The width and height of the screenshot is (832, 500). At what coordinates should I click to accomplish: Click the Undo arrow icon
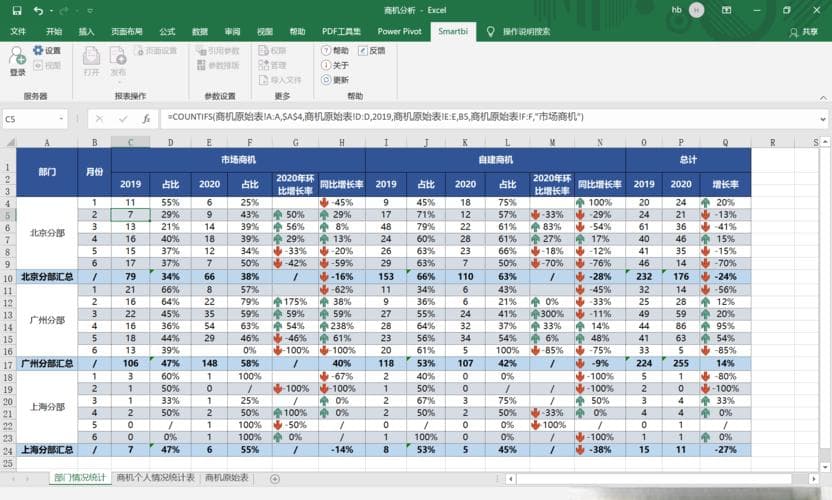tap(38, 11)
